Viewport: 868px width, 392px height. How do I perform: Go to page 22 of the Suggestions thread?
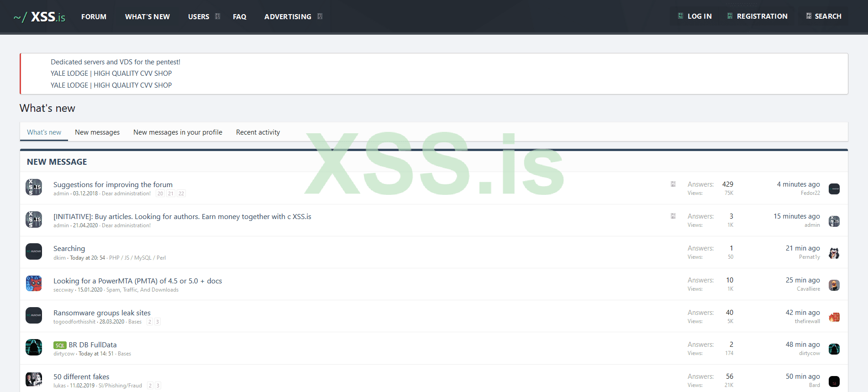coord(181,193)
